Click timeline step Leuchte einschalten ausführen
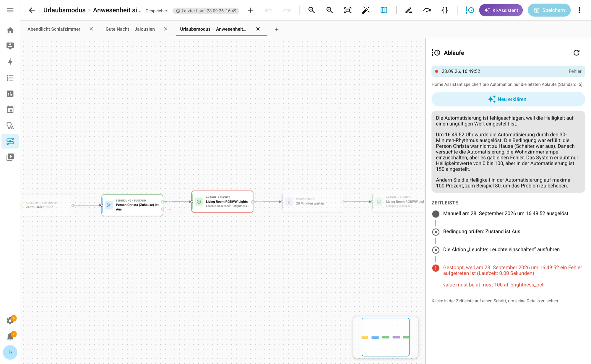Image resolution: width=591 pixels, height=364 pixels. coord(501,249)
